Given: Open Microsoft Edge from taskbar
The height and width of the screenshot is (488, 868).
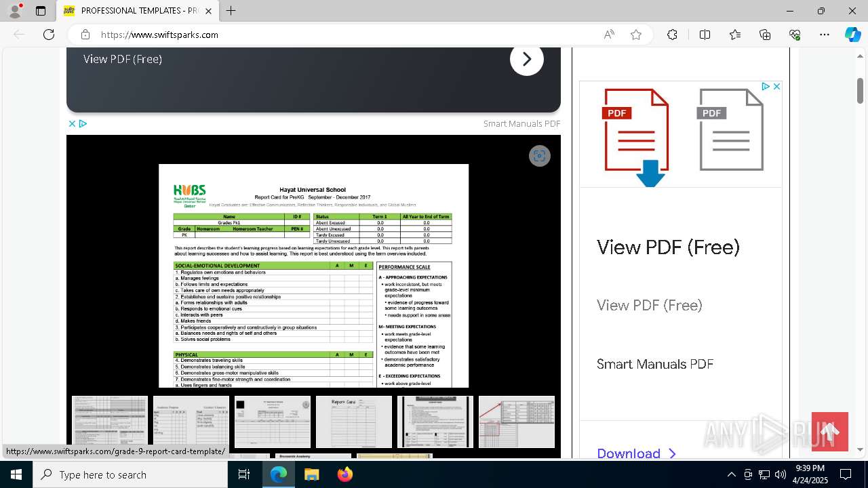Looking at the screenshot, I should (279, 474).
